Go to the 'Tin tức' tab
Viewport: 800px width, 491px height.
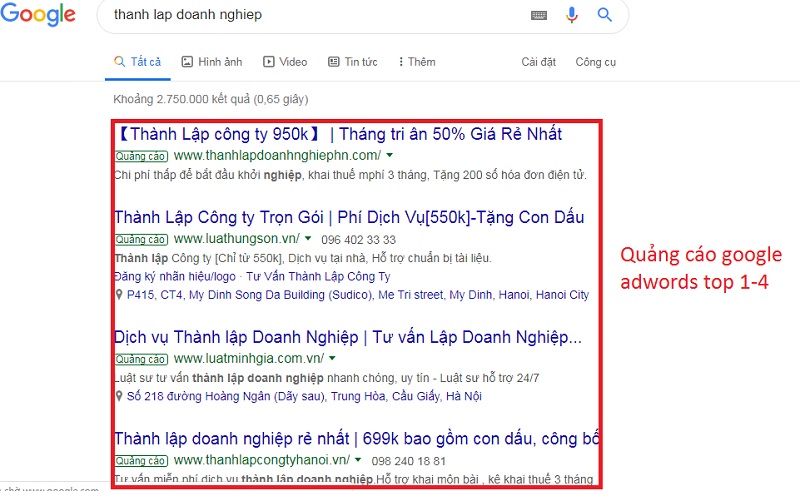[353, 62]
